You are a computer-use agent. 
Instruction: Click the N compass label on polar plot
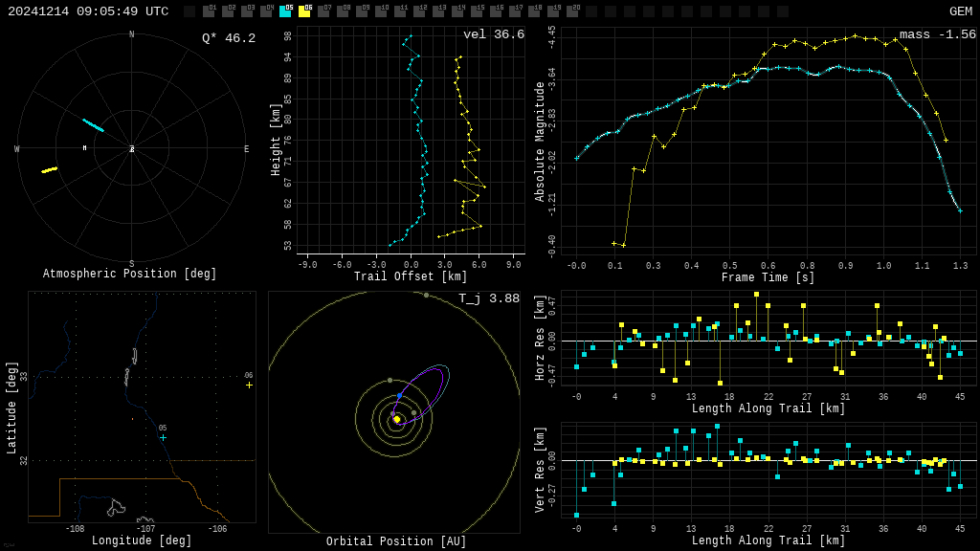tap(132, 35)
